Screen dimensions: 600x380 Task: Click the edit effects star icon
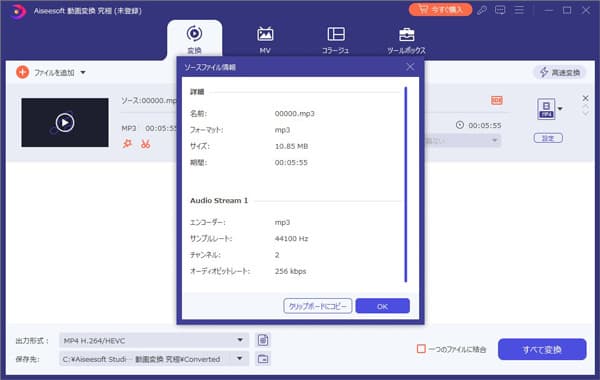tap(127, 144)
